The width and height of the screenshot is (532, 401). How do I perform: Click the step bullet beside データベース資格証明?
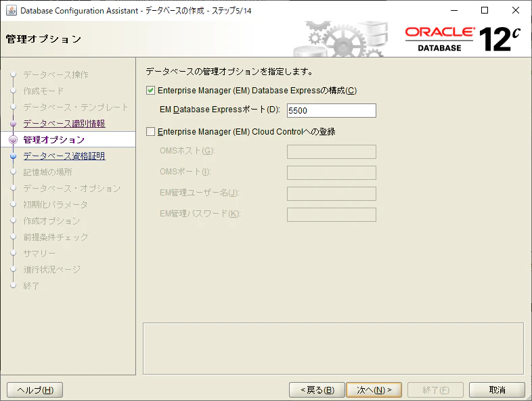tap(14, 156)
